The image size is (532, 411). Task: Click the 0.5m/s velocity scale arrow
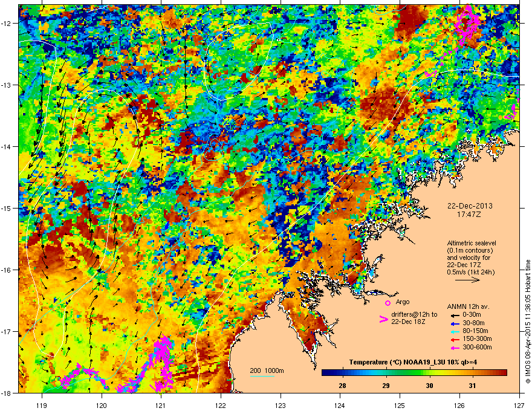pos(467,280)
